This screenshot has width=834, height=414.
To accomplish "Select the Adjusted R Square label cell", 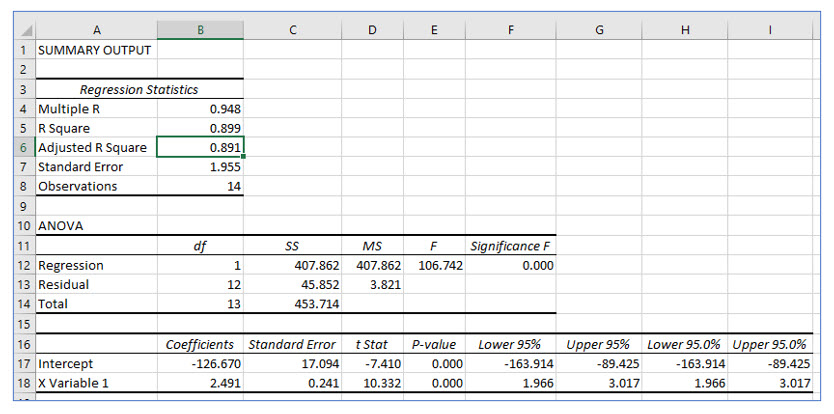I will click(96, 147).
